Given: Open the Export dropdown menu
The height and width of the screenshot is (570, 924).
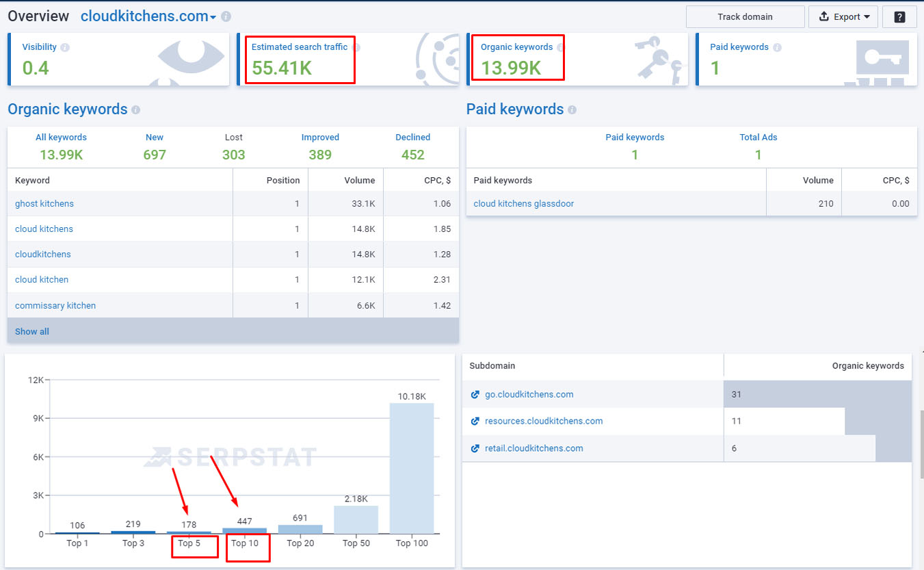Looking at the screenshot, I should tap(843, 16).
